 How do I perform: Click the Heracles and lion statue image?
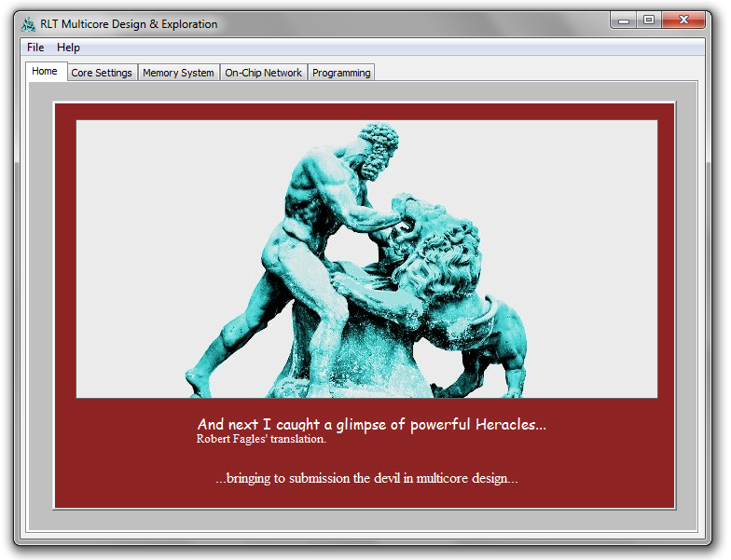click(x=367, y=259)
